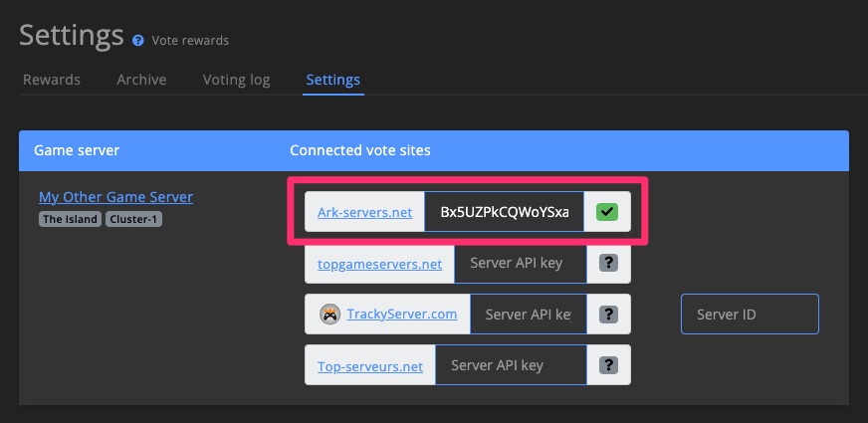Screen dimensions: 868x423
Task: Open the Archive tab
Action: click(141, 80)
